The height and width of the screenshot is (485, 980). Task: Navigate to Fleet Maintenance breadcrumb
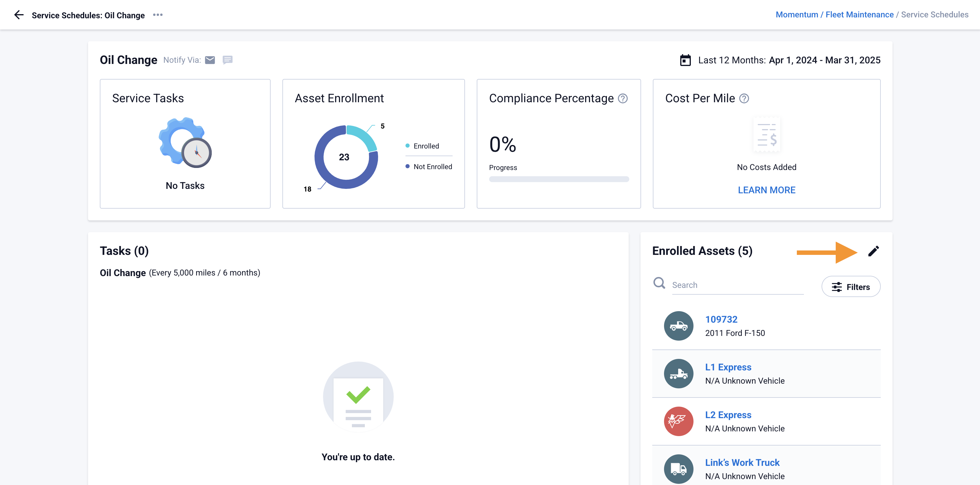click(x=859, y=14)
